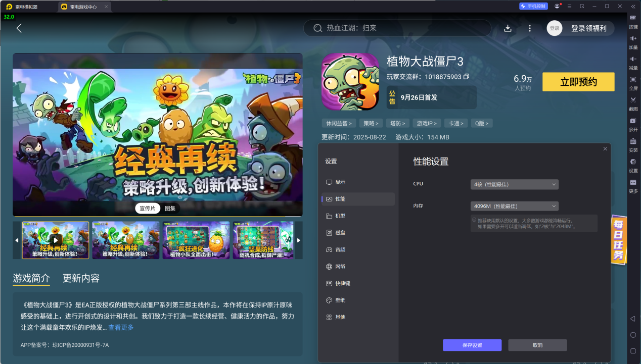Select 网络 in settings sidebar
Image resolution: width=641 pixels, height=364 pixels.
pos(358,266)
